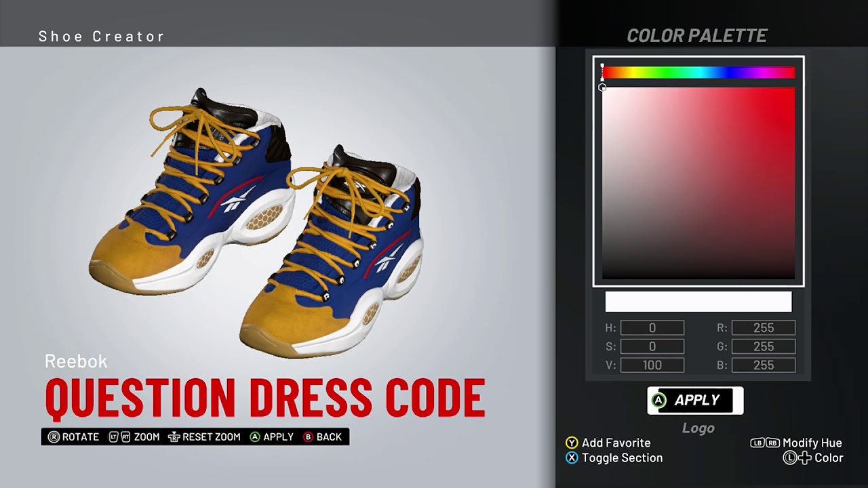Click the Reset Zoom stick icon
Viewport: 868px width, 488px height.
pyautogui.click(x=174, y=437)
